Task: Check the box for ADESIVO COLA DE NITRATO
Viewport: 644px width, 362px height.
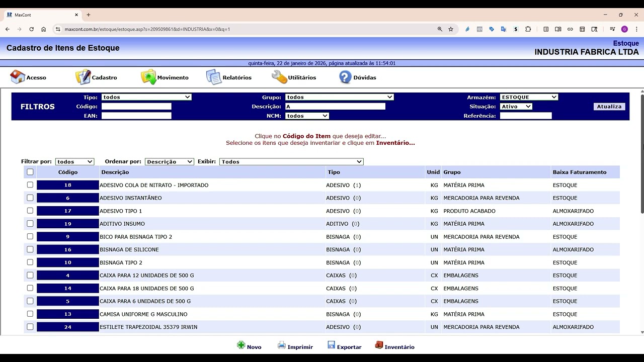Action: pyautogui.click(x=30, y=185)
